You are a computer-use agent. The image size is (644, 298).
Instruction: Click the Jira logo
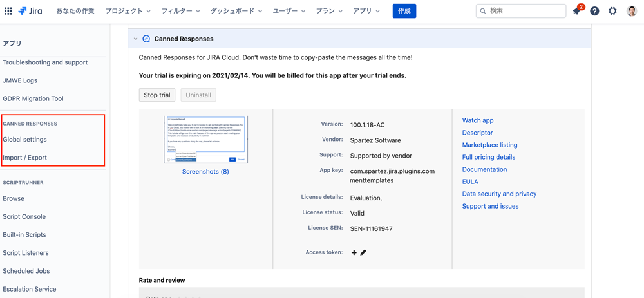30,11
